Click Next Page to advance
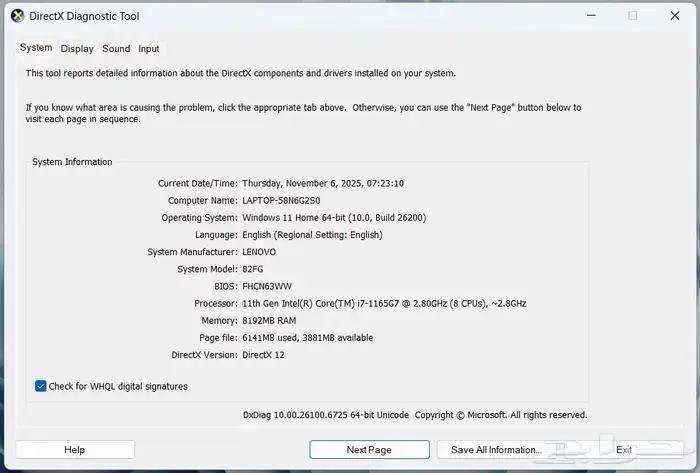The image size is (700, 473). (x=369, y=449)
